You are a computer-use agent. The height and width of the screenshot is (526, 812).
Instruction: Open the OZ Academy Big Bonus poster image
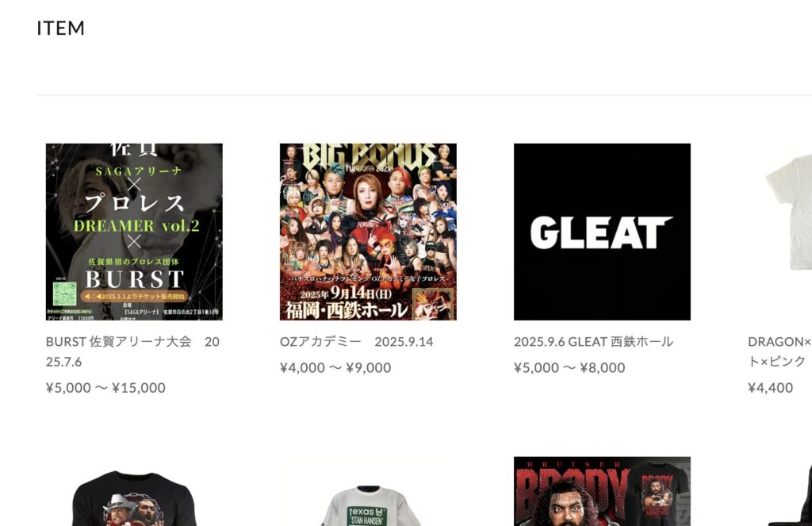pyautogui.click(x=368, y=232)
